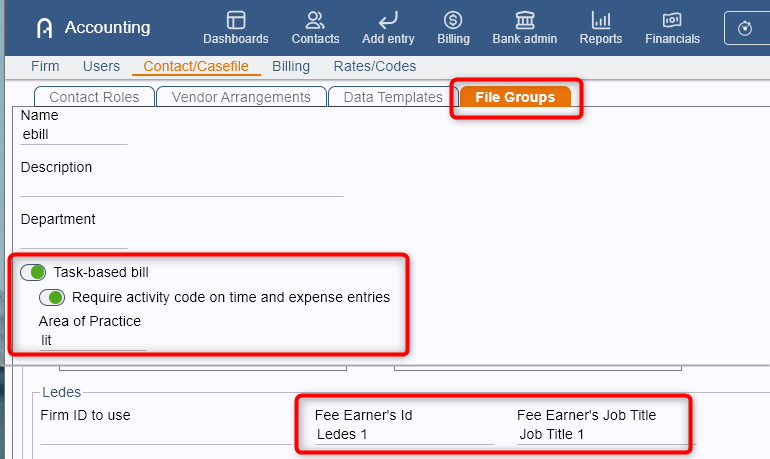The image size is (770, 459).
Task: Open the Dashboards icon
Action: click(x=236, y=20)
